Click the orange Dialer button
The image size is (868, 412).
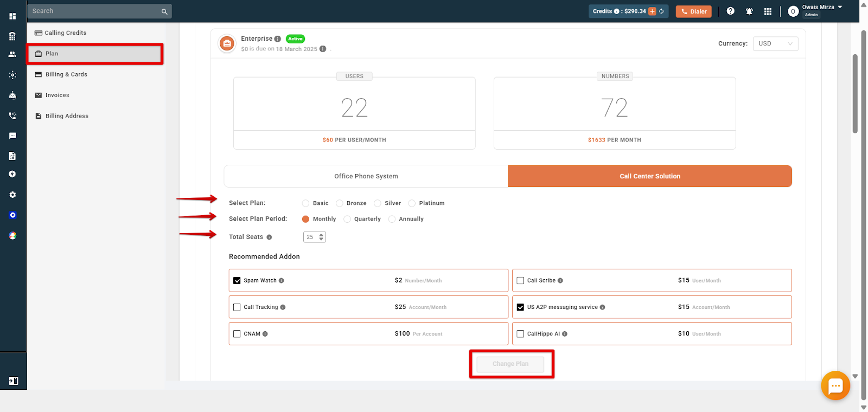point(693,11)
